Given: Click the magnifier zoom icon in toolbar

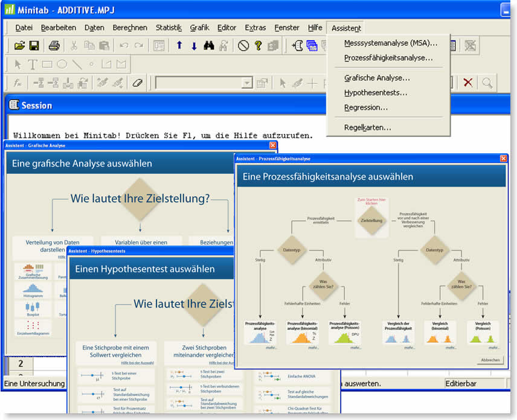Looking at the screenshot, I should point(487,82).
